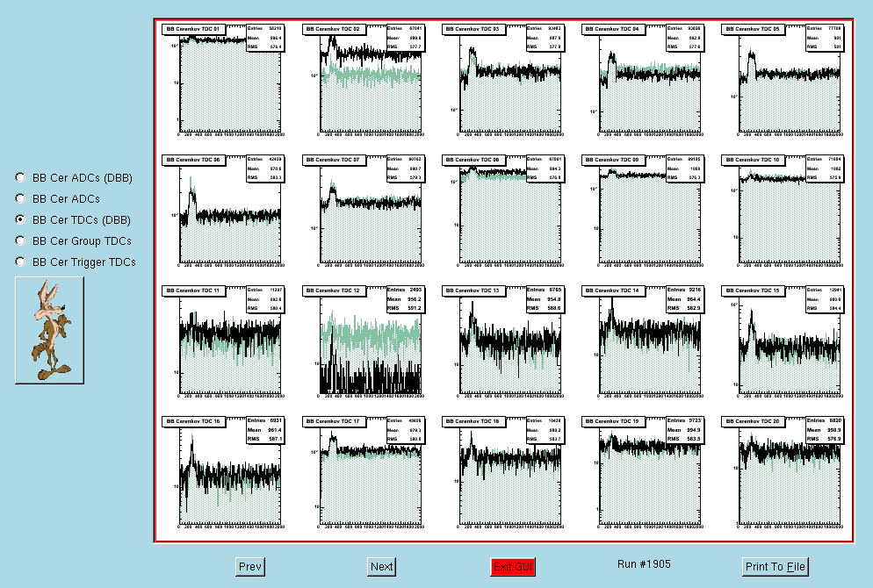Click the TDC 14 statistics box
The image size is (873, 588).
click(685, 298)
